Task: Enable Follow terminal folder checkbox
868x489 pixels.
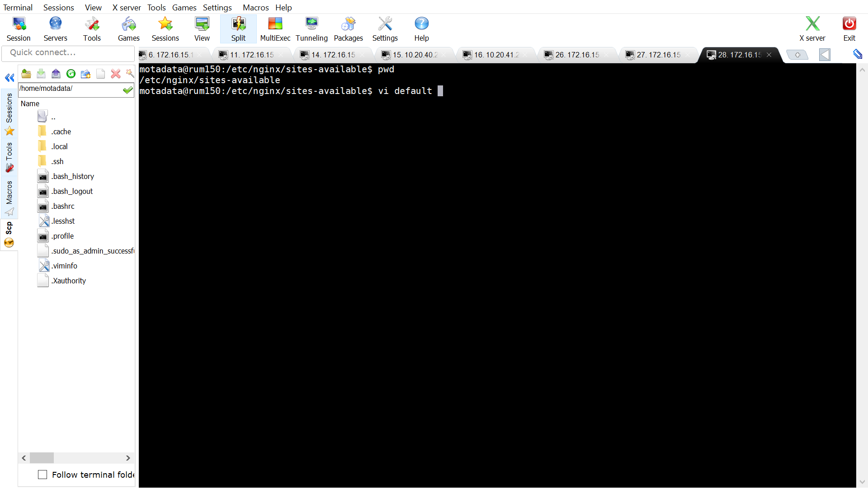Action: coord(42,475)
